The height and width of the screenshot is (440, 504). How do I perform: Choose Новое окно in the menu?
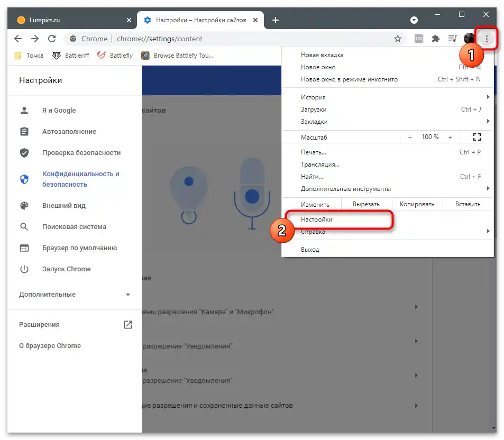pyautogui.click(x=388, y=67)
